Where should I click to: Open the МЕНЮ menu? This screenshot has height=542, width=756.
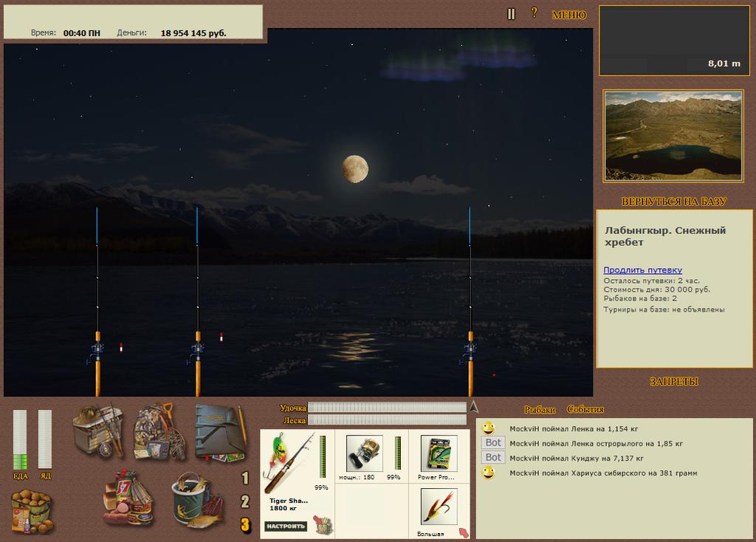[x=569, y=15]
